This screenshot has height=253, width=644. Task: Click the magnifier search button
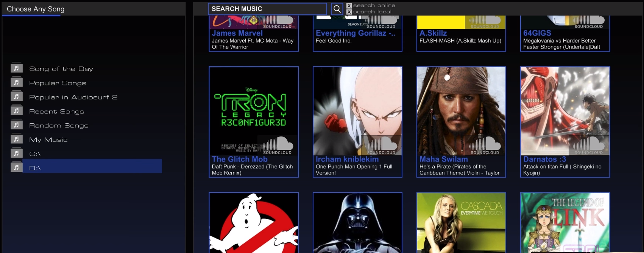[337, 9]
